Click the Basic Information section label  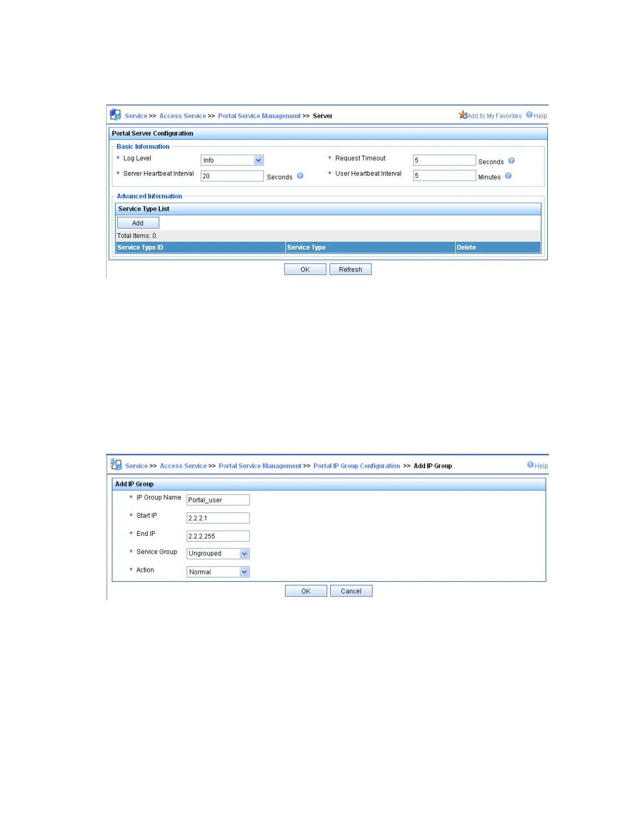[143, 147]
